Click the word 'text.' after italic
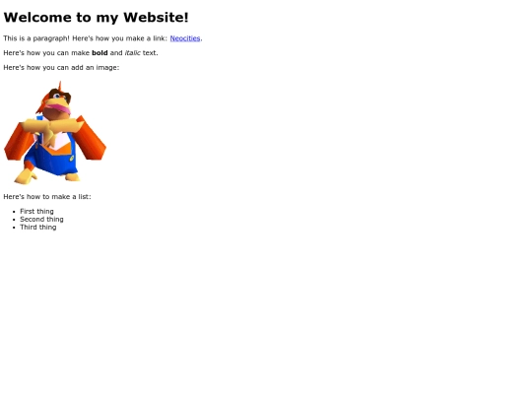Image resolution: width=532 pixels, height=399 pixels. pos(151,53)
